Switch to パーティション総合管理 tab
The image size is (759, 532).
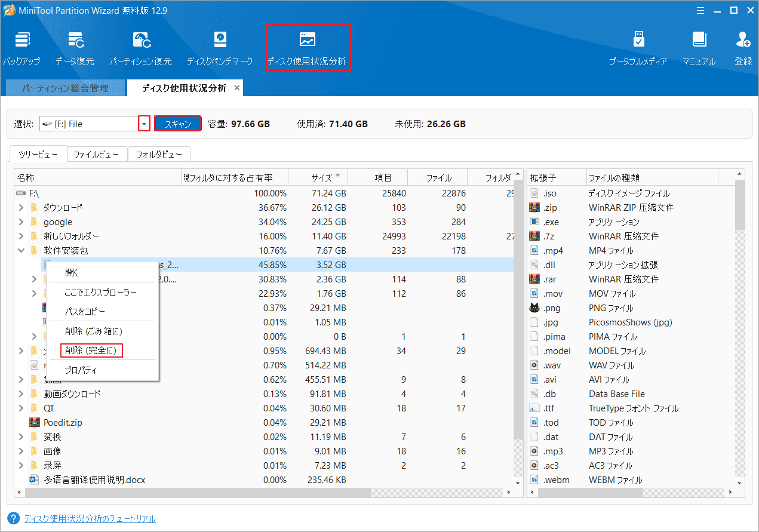pyautogui.click(x=65, y=88)
